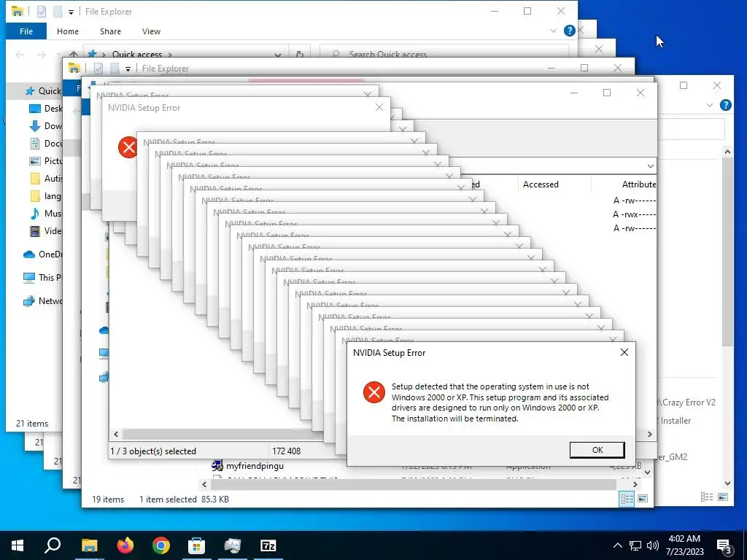Open Microsoft Store from the taskbar

[196, 545]
